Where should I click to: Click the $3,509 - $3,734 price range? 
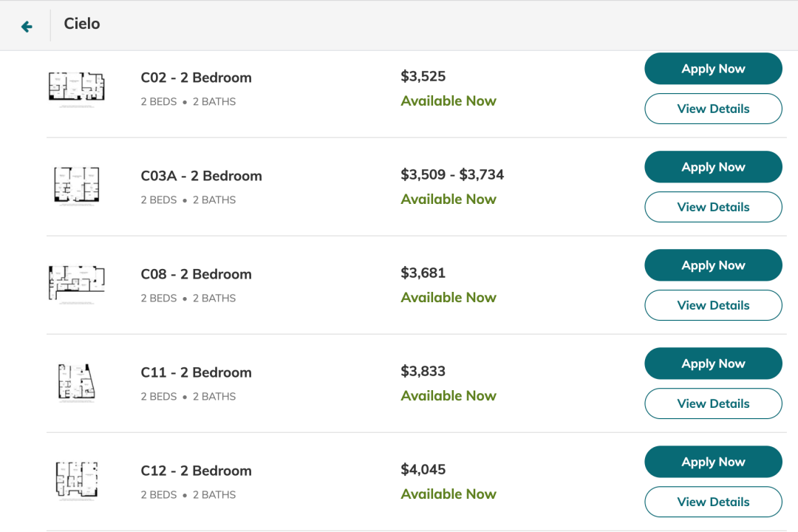452,175
